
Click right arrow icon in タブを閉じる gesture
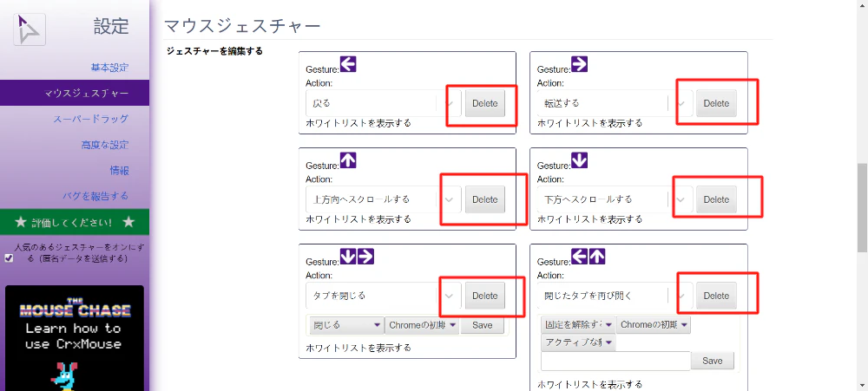[366, 257]
